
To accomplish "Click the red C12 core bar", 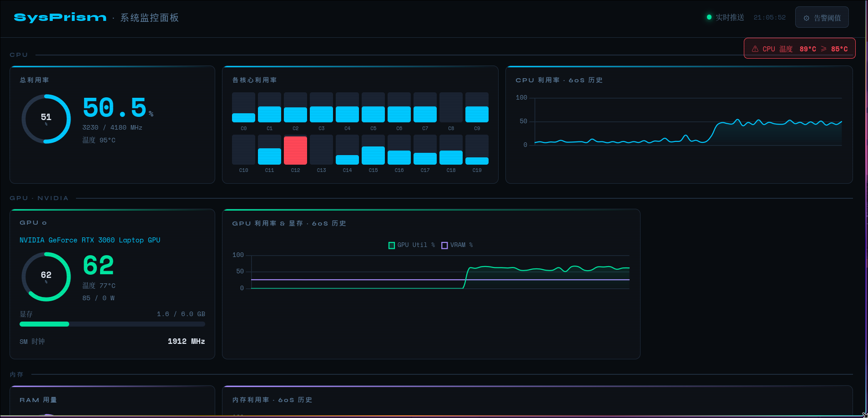I will 295,150.
